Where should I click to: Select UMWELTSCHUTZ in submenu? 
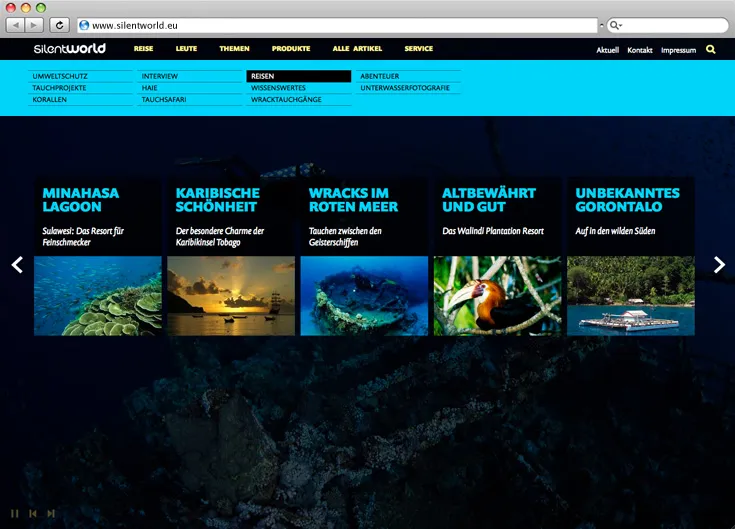pyautogui.click(x=81, y=76)
